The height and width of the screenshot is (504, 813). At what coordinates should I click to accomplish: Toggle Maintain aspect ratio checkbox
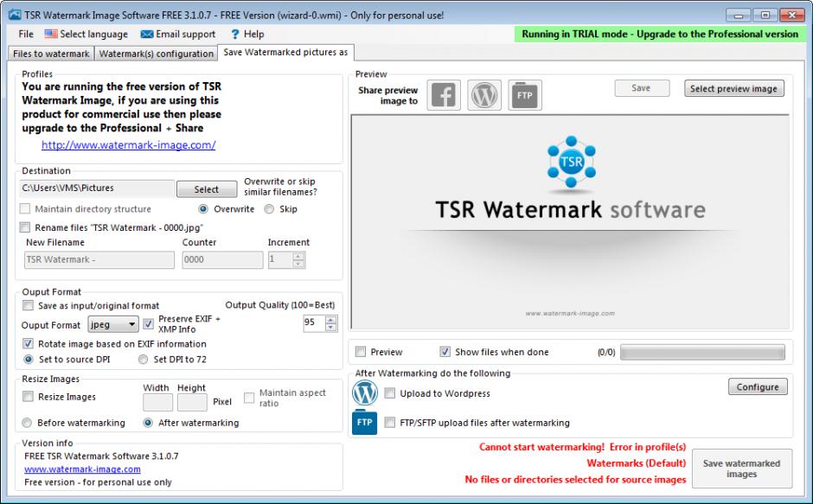249,398
